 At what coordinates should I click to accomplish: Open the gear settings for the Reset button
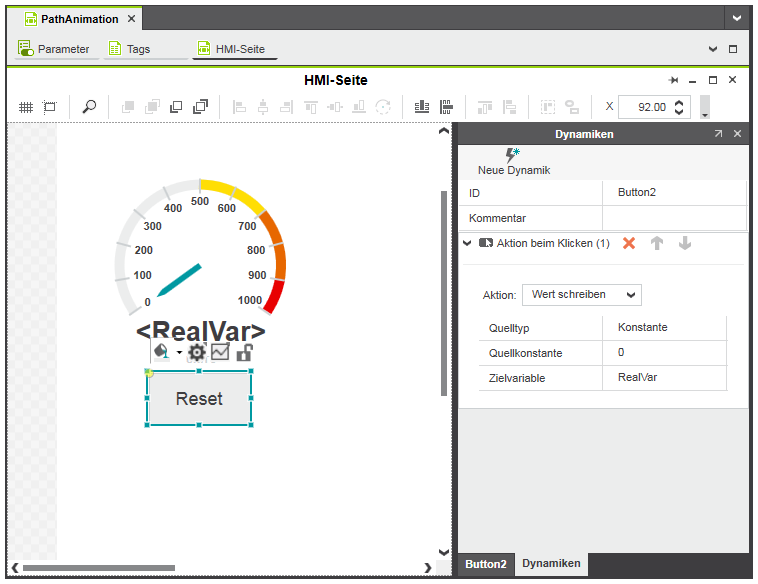(197, 352)
